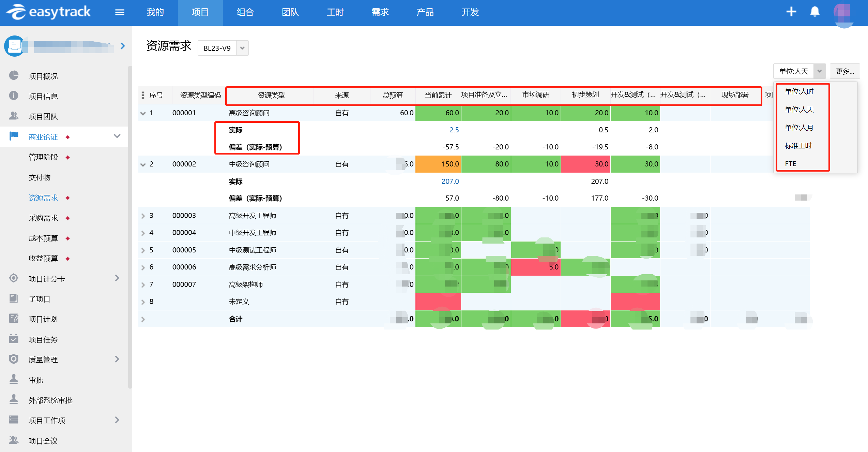Expand the 合计 total row
Viewport: 868px width, 452px height.
pyautogui.click(x=143, y=319)
